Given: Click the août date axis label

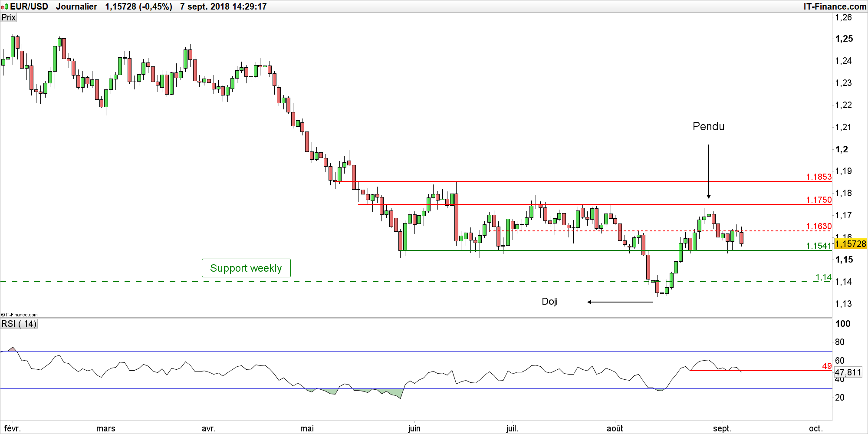Looking at the screenshot, I should (615, 428).
